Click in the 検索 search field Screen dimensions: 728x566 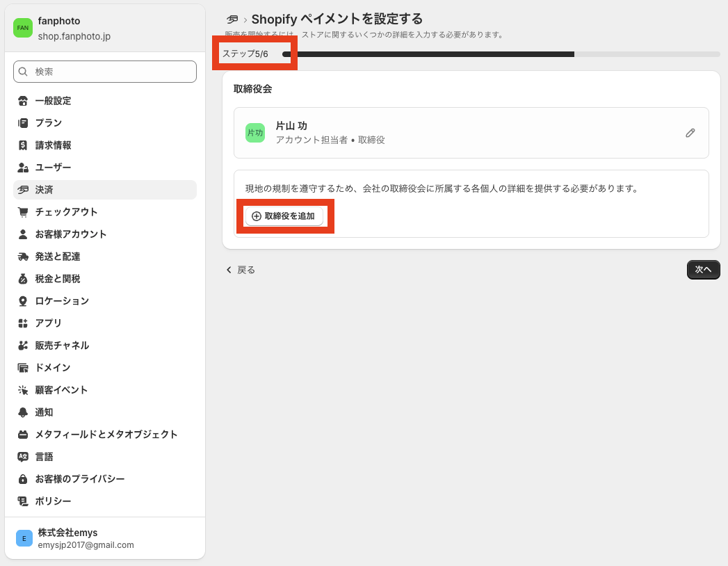[x=105, y=72]
